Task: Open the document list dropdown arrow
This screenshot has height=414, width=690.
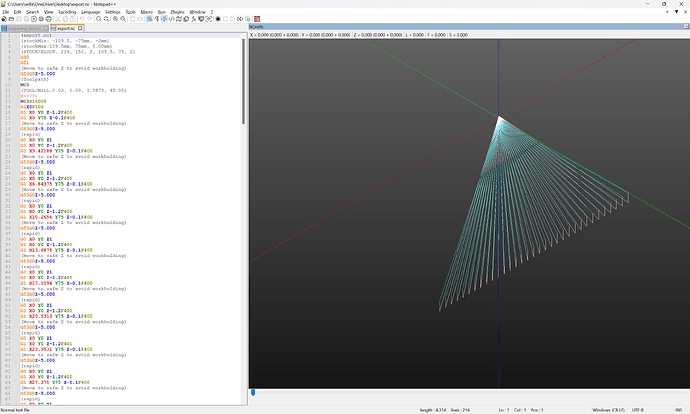Action: (x=676, y=12)
